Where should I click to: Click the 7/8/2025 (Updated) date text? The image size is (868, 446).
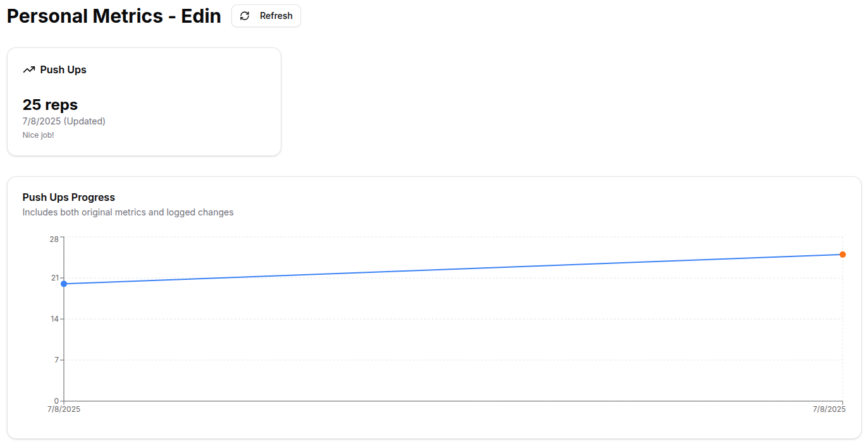[x=64, y=121]
